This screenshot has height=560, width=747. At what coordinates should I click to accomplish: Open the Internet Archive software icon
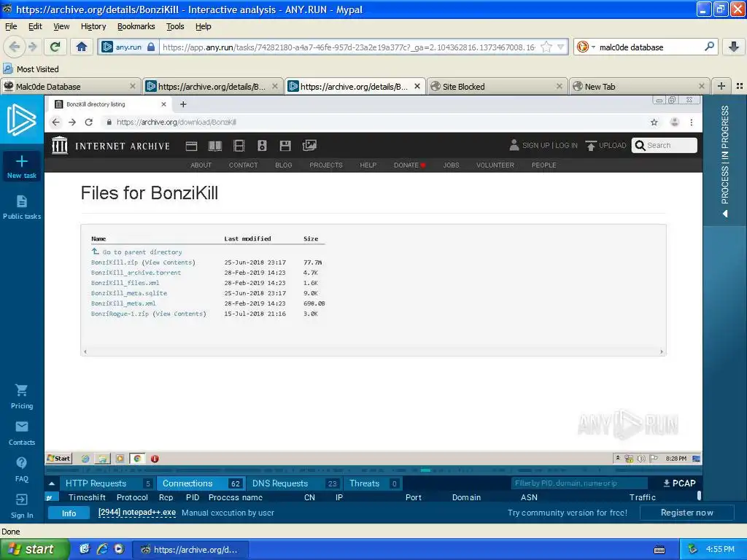285,146
